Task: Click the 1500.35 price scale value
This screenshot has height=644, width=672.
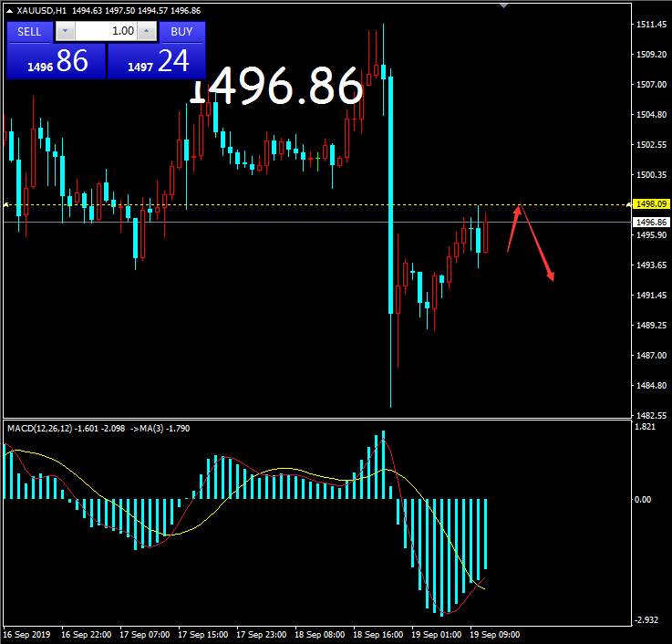Action: click(x=651, y=175)
